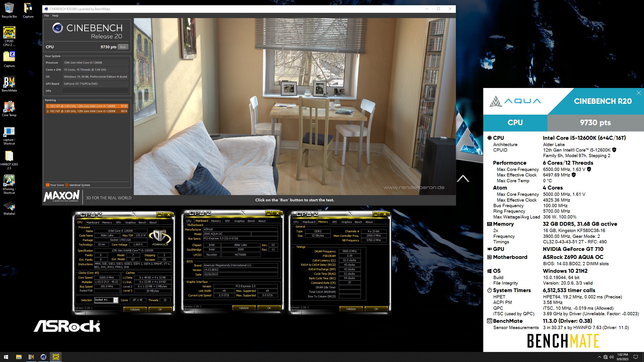Minimize the first CPU-Z CPU window
This screenshot has width=644, height=362.
click(x=159, y=215)
